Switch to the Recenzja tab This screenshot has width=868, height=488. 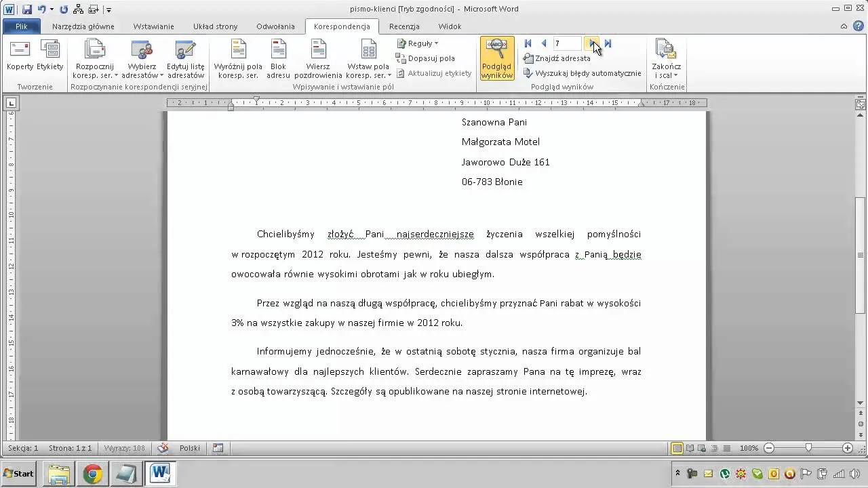(404, 26)
